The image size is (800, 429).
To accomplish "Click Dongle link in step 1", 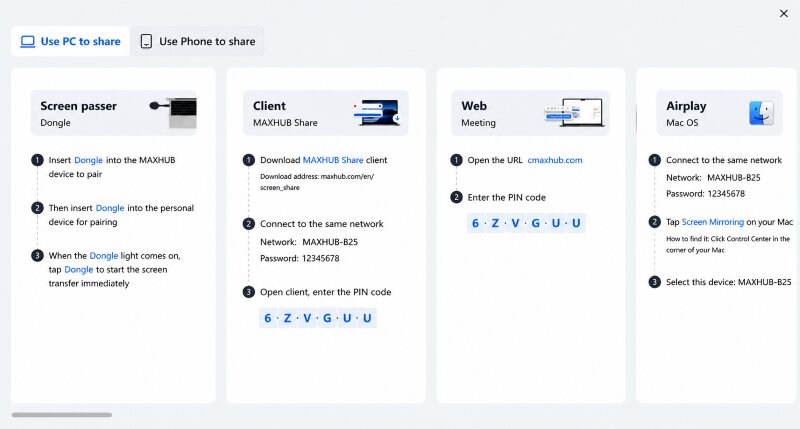I will (88, 160).
